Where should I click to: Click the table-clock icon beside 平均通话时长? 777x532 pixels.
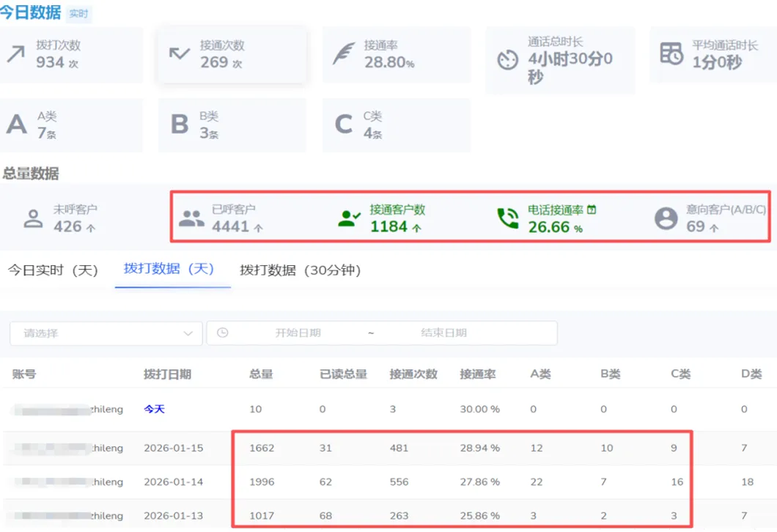tap(671, 53)
